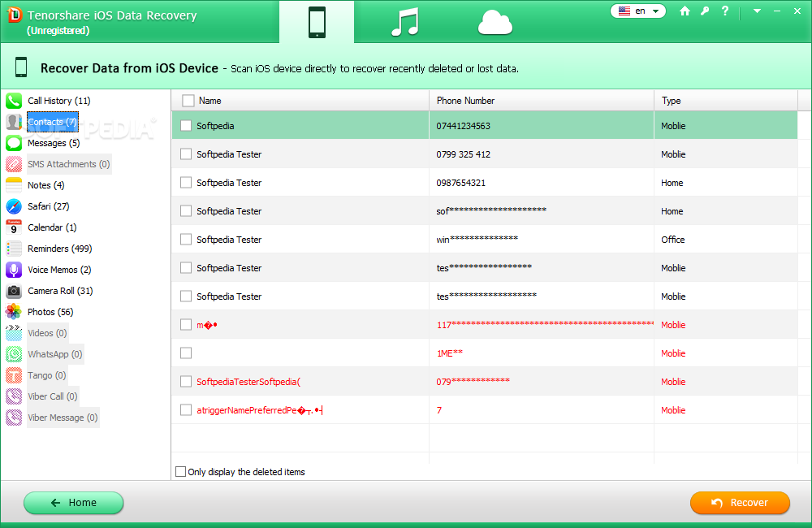Image resolution: width=812 pixels, height=528 pixels.
Task: Open the Safari compass icon
Action: 14,206
